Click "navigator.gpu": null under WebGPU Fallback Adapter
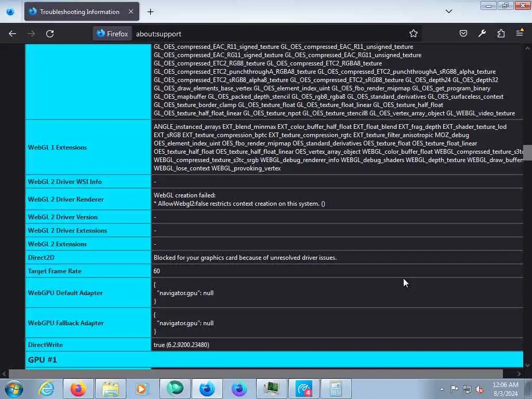 tap(185, 323)
